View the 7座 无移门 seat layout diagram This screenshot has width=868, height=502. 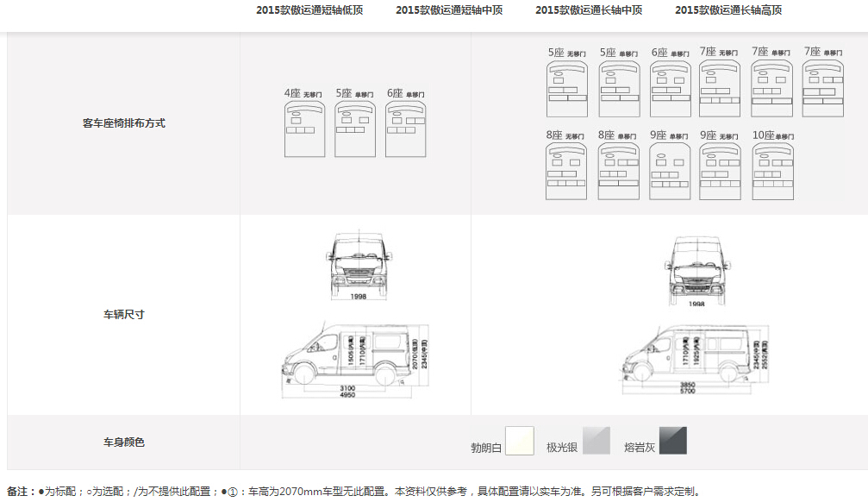coord(720,89)
